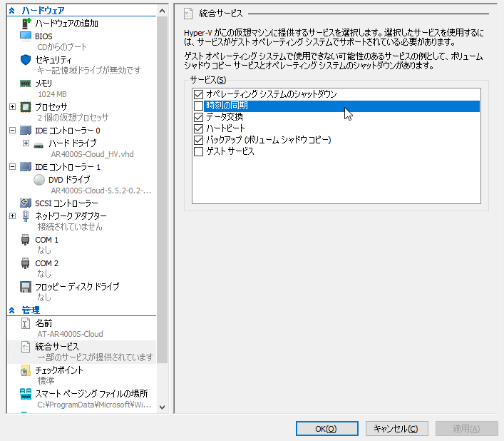
Task: Click the settings tree scrollbar thumb
Action: (163, 190)
